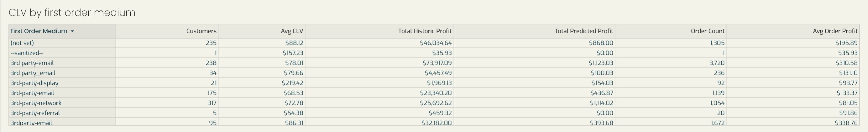The width and height of the screenshot is (868, 132).
Task: Click the Total Historic Profit column header
Action: 425,31
